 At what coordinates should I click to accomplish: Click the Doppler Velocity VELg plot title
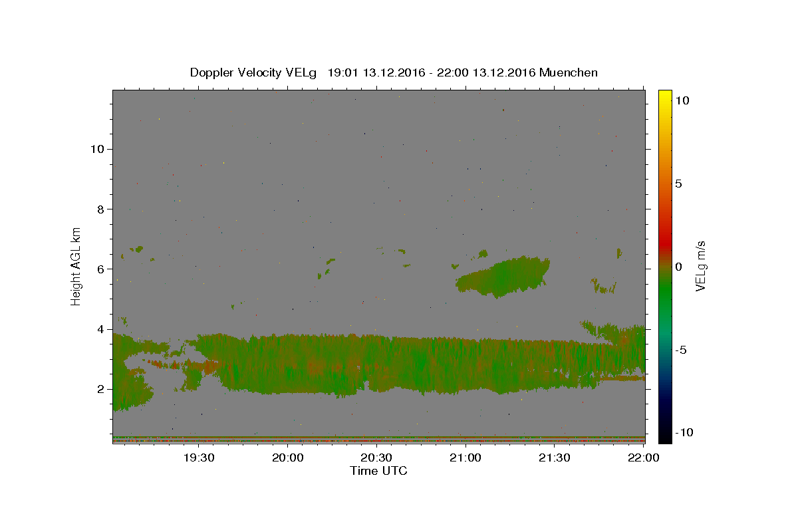[x=394, y=72]
